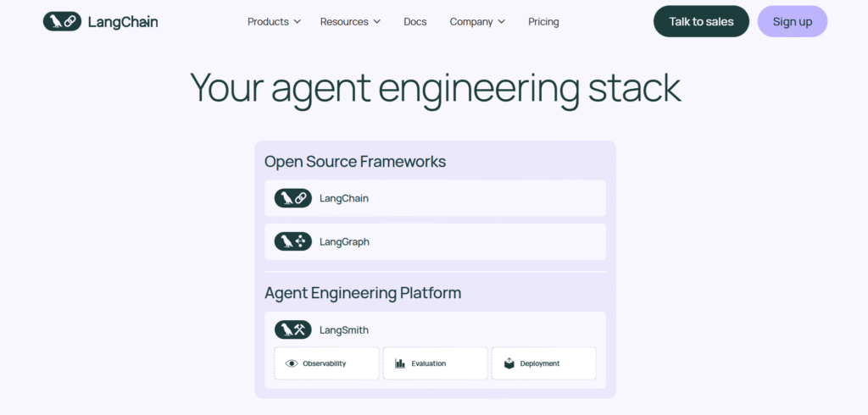Click the LangChain parrot logo in header

[x=62, y=21]
